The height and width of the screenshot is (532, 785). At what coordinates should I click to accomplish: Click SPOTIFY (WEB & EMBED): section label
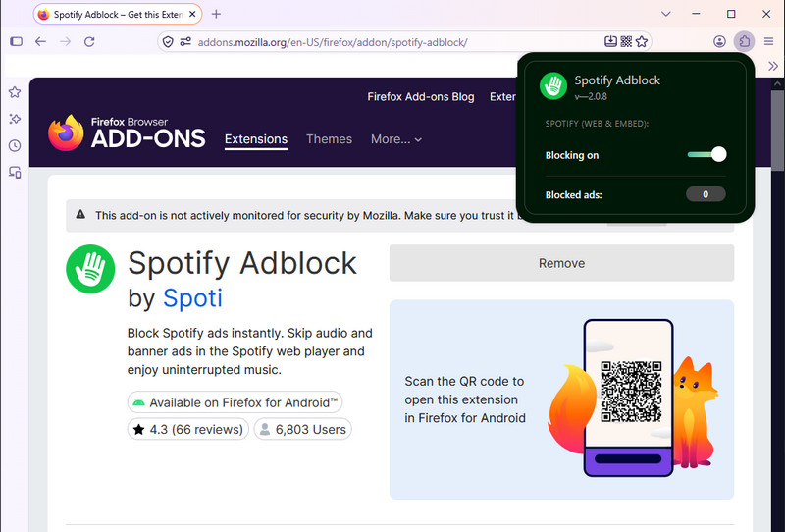tap(597, 124)
